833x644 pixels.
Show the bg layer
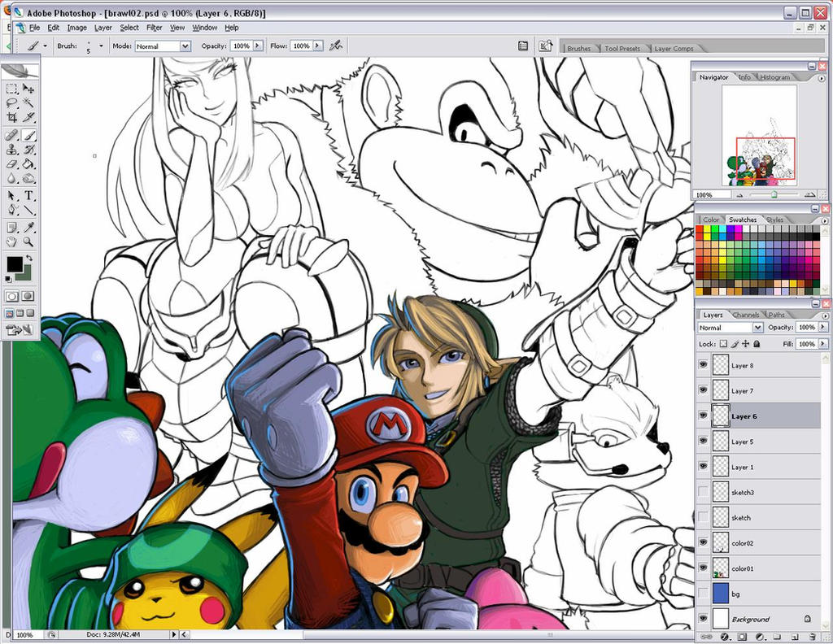[704, 594]
